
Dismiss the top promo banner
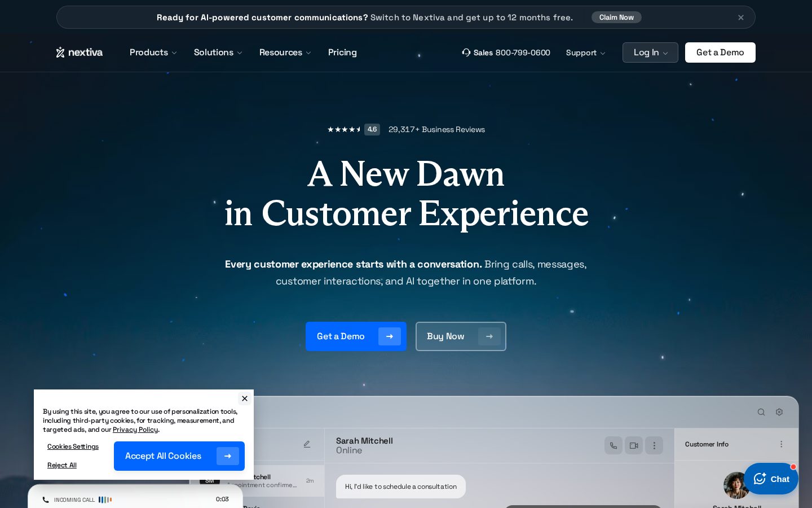click(741, 17)
